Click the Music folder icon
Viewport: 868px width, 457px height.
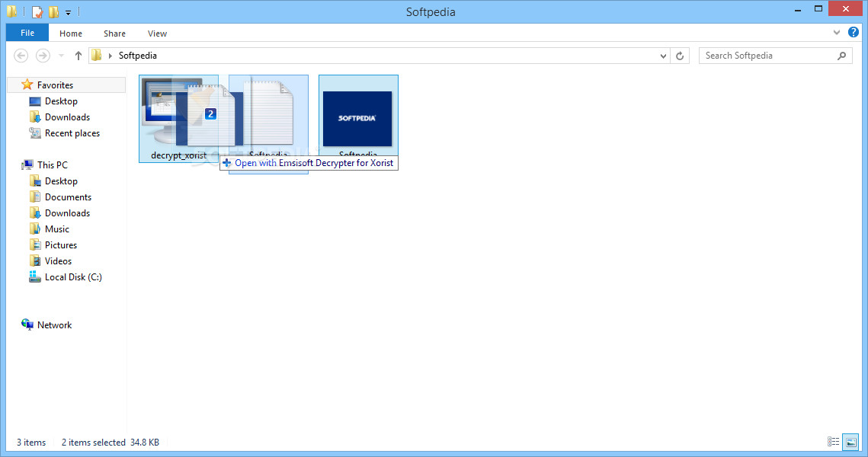tap(35, 228)
